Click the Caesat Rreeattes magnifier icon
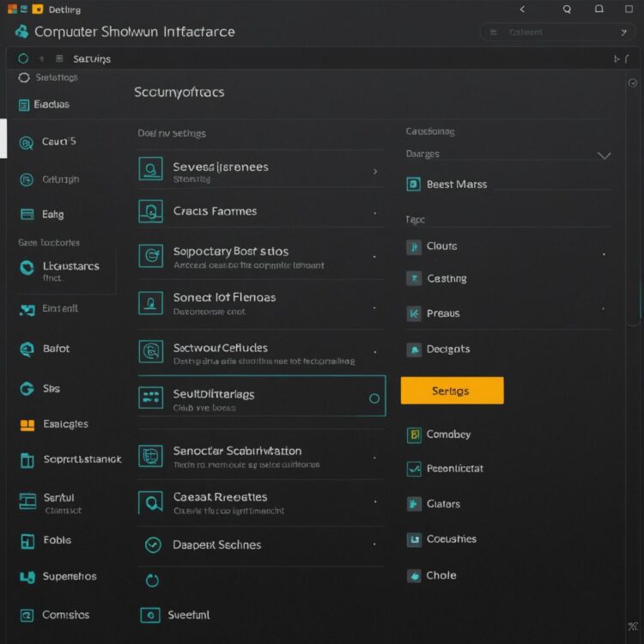 pos(151,502)
